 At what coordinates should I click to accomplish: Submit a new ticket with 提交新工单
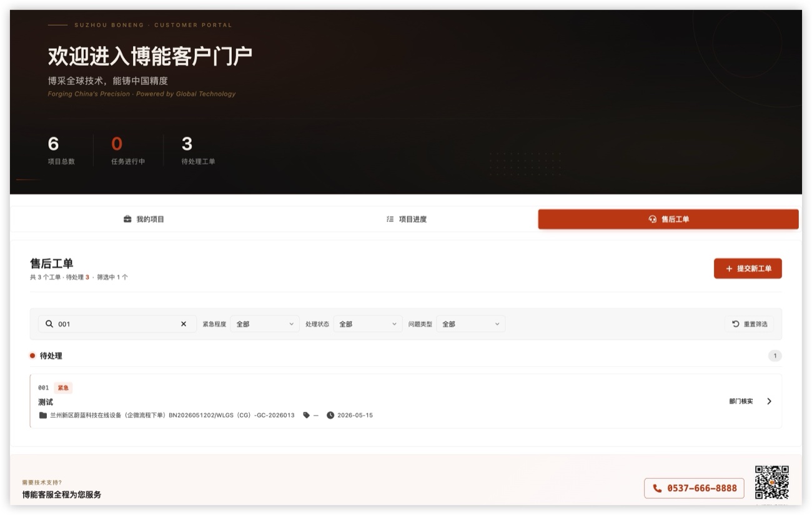[x=748, y=269]
